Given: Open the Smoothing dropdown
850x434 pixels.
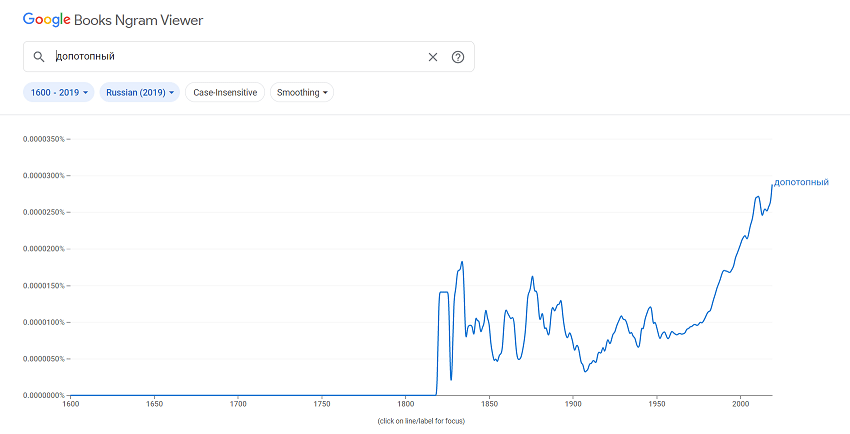Looking at the screenshot, I should point(301,93).
